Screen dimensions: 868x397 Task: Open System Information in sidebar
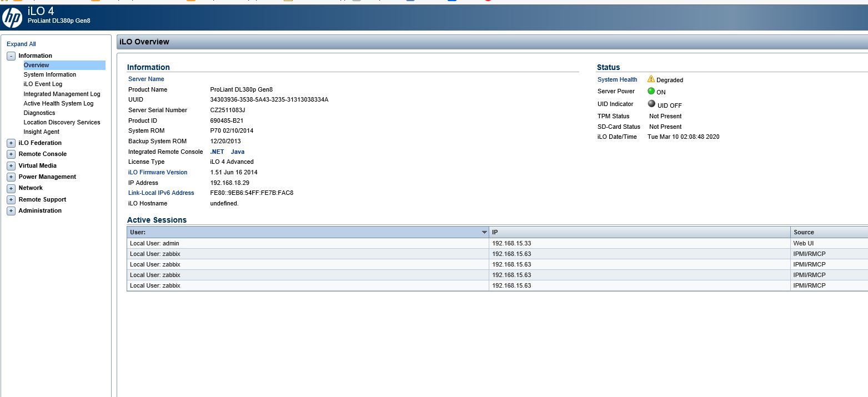pos(50,74)
